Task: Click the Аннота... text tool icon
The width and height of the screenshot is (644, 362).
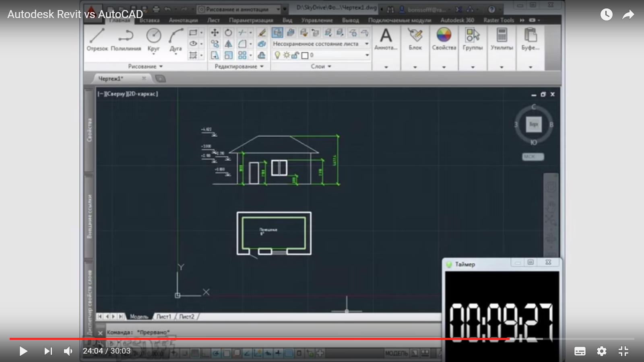Action: pyautogui.click(x=386, y=39)
